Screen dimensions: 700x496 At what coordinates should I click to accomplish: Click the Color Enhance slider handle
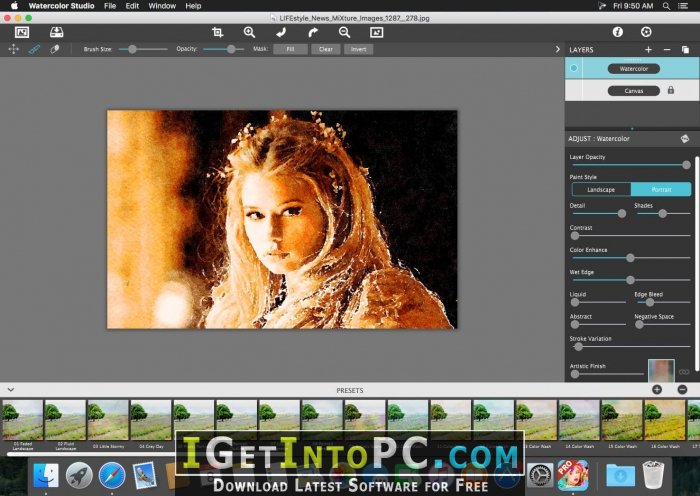630,258
